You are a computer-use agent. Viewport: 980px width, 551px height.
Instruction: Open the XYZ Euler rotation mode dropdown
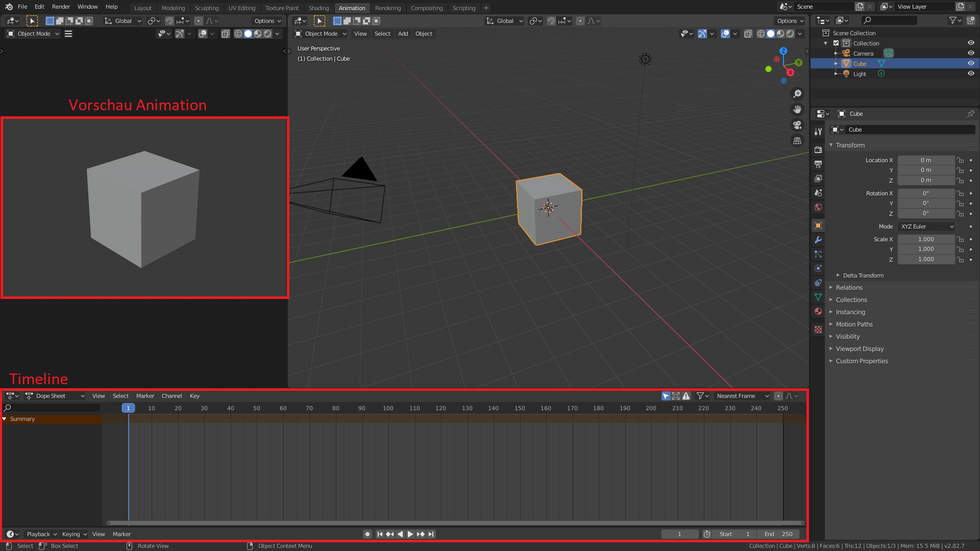coord(926,227)
